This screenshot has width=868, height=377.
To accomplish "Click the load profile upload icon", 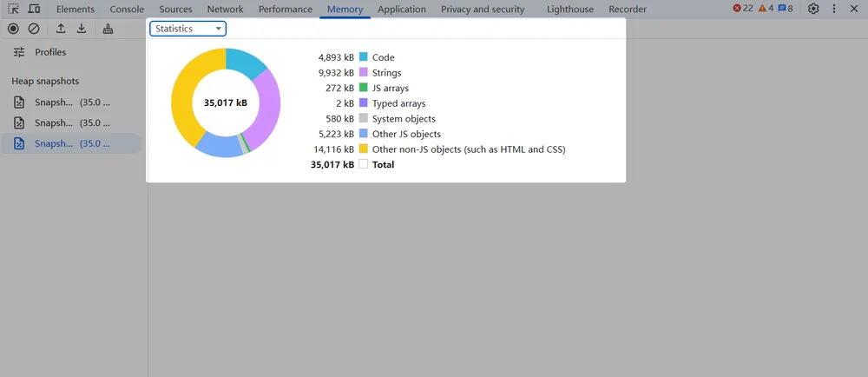I will [x=61, y=29].
